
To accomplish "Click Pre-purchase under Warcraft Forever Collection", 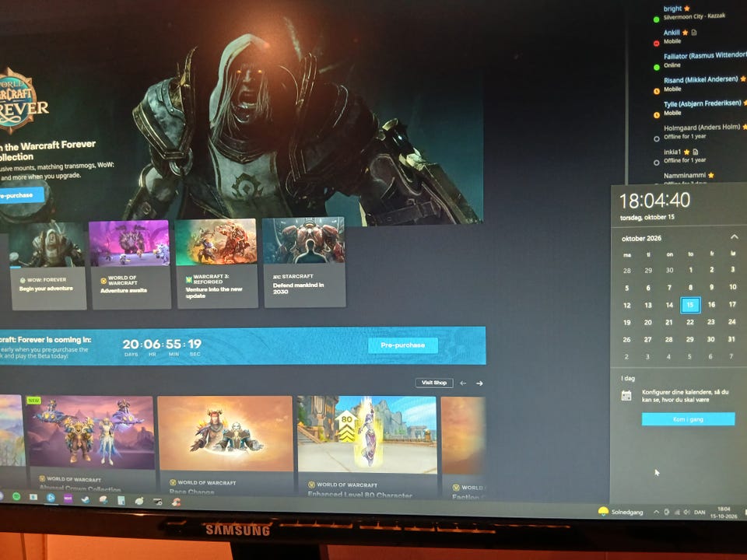I will pos(20,195).
